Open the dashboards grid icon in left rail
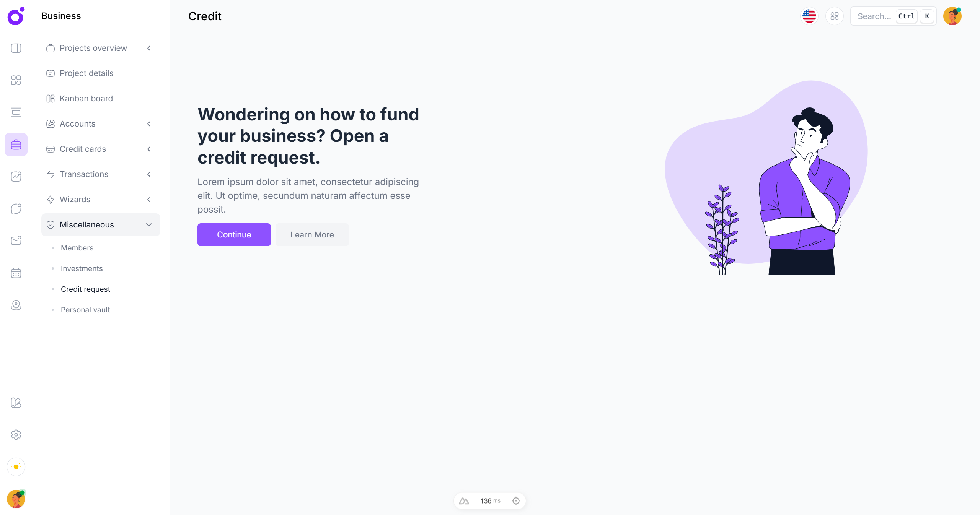This screenshot has width=980, height=515. [16, 80]
